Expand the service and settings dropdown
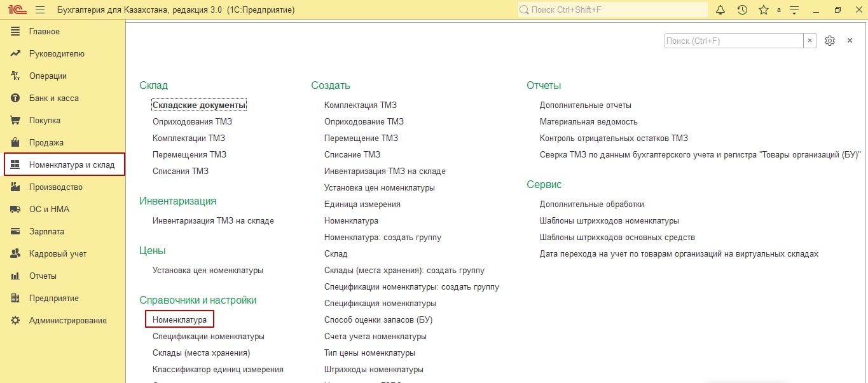Screen dimensions: 868x383 (x=794, y=10)
